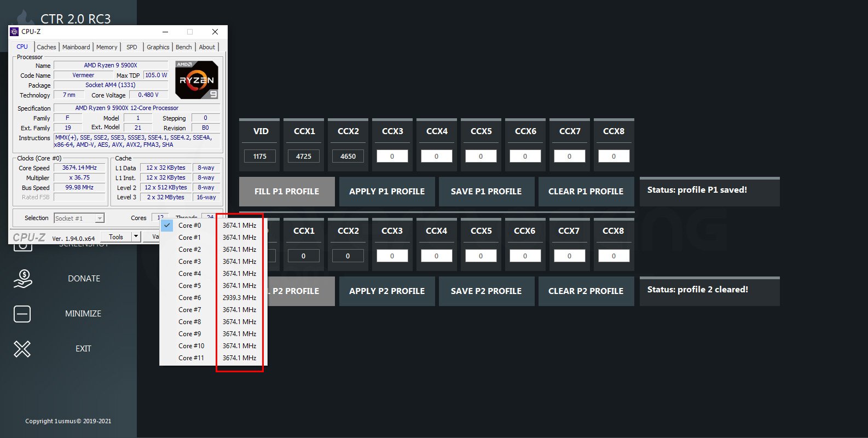Click the 'Copyright 1usmus© 2019-2021' text
Screen dimensions: 868x438
coord(68,421)
